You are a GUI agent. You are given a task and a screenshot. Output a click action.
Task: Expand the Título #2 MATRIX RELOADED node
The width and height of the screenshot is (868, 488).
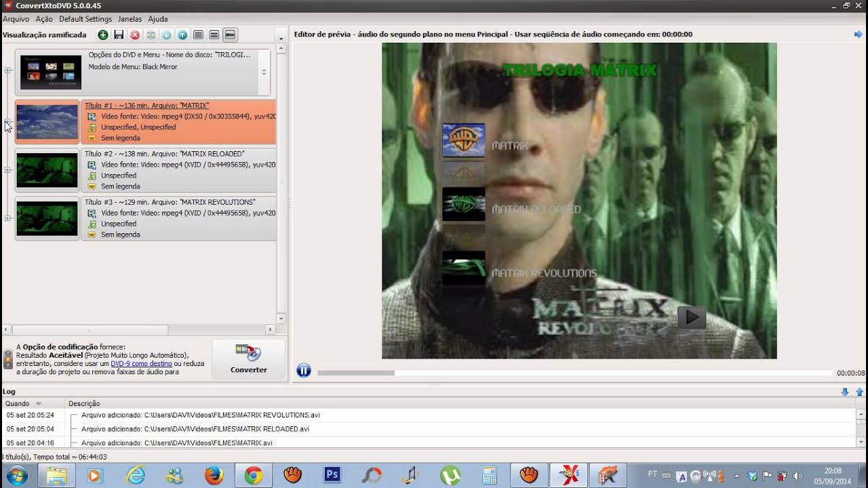[x=8, y=170]
